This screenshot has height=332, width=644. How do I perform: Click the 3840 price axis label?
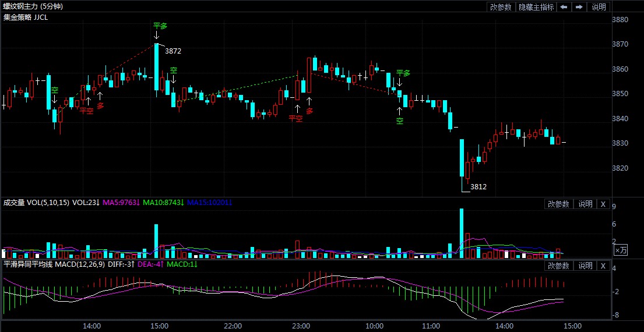tap(620, 119)
